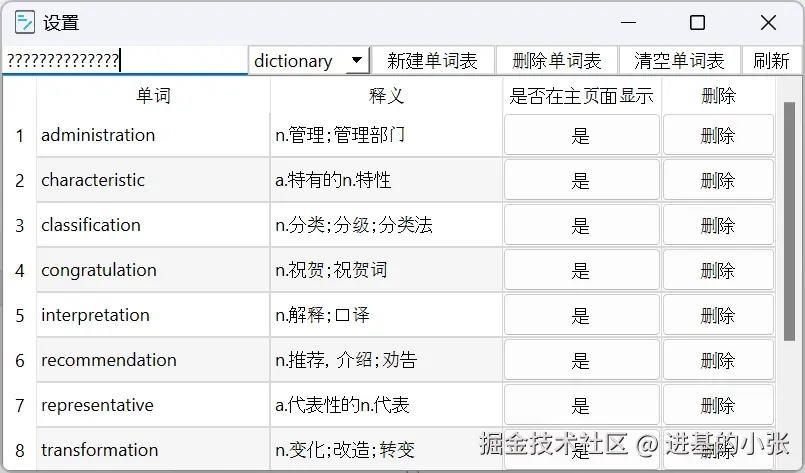Image resolution: width=805 pixels, height=473 pixels.
Task: Click the 是否在主页面显示 column header
Action: click(x=582, y=96)
